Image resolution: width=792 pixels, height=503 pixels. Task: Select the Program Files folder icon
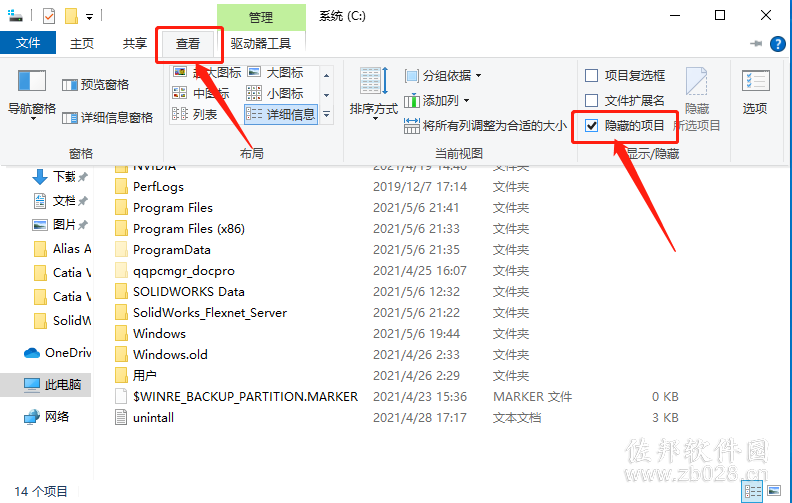[121, 208]
